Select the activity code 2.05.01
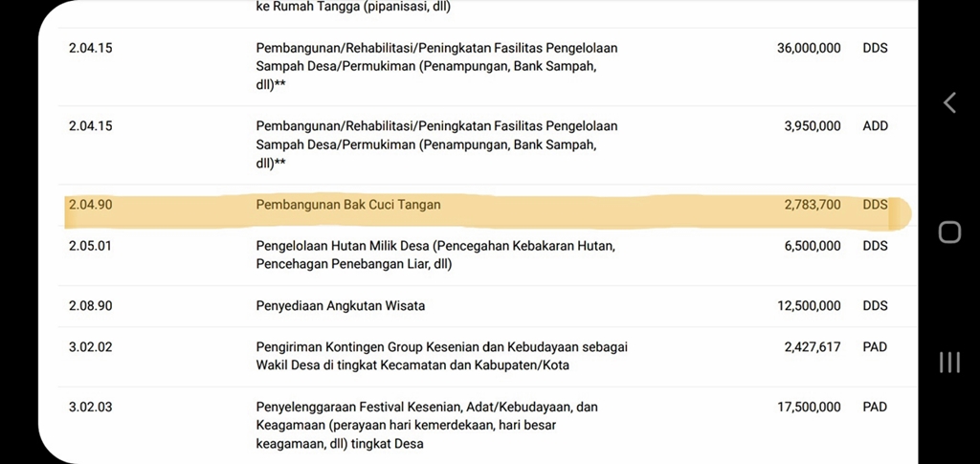Screen dimensions: 980x464 click(x=91, y=246)
